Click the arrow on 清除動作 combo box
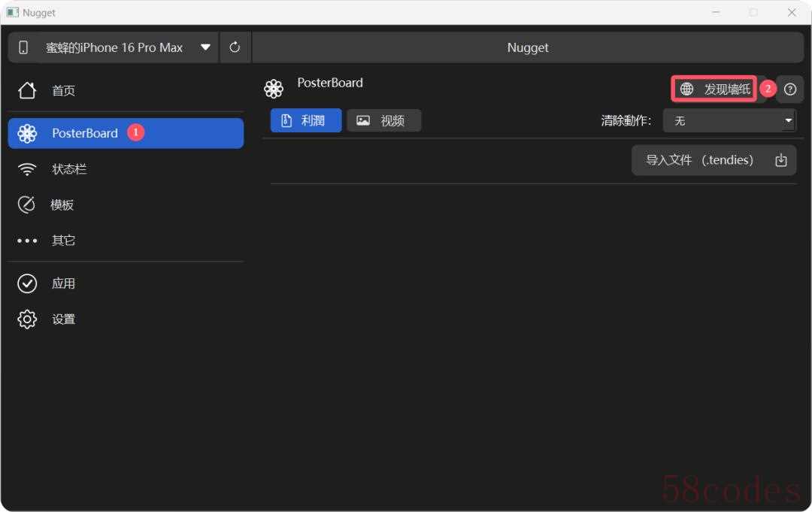This screenshot has height=512, width=812. click(x=788, y=120)
